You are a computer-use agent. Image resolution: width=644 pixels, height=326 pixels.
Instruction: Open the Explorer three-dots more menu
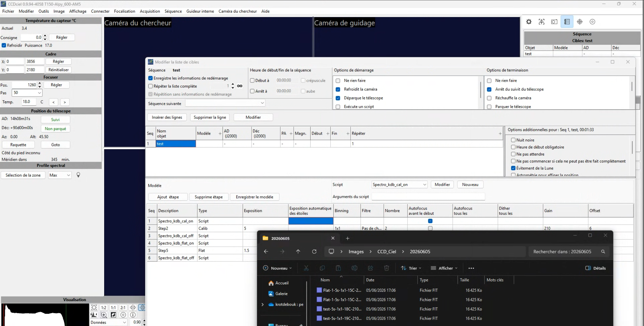tap(471, 268)
